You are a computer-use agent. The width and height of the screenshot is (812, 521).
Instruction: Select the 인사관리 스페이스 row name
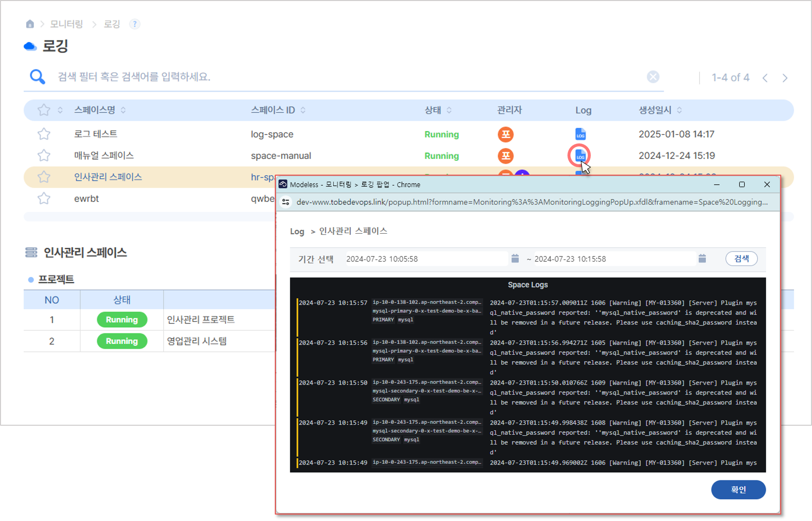pos(108,177)
